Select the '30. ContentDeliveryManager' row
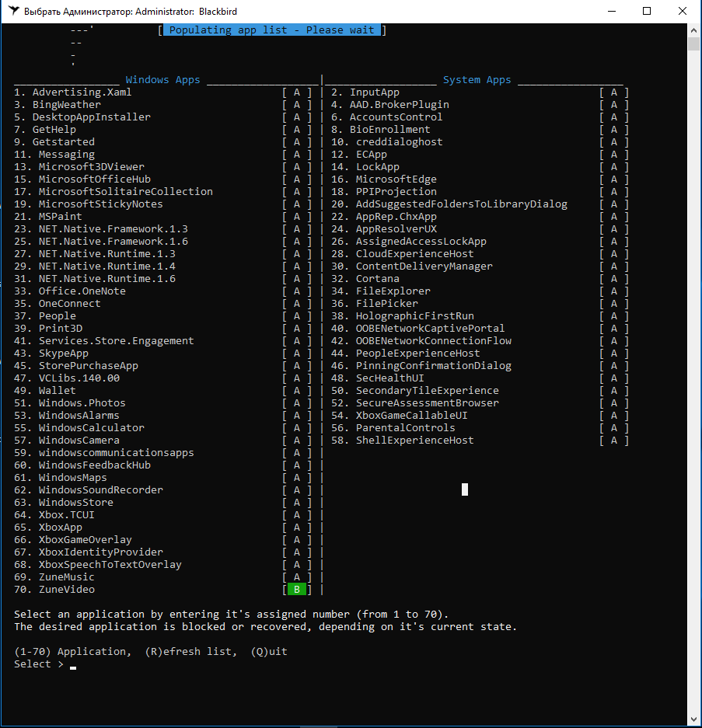702x728 pixels. (x=480, y=266)
